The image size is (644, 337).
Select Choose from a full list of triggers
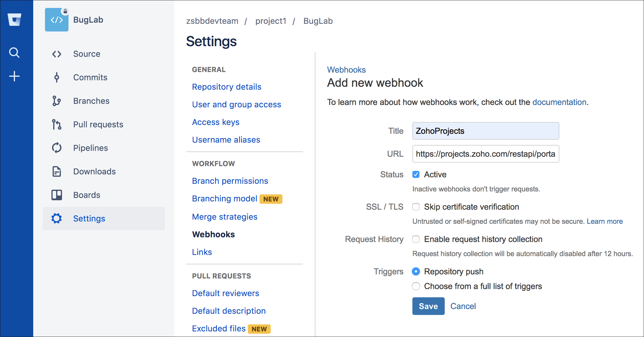click(416, 286)
